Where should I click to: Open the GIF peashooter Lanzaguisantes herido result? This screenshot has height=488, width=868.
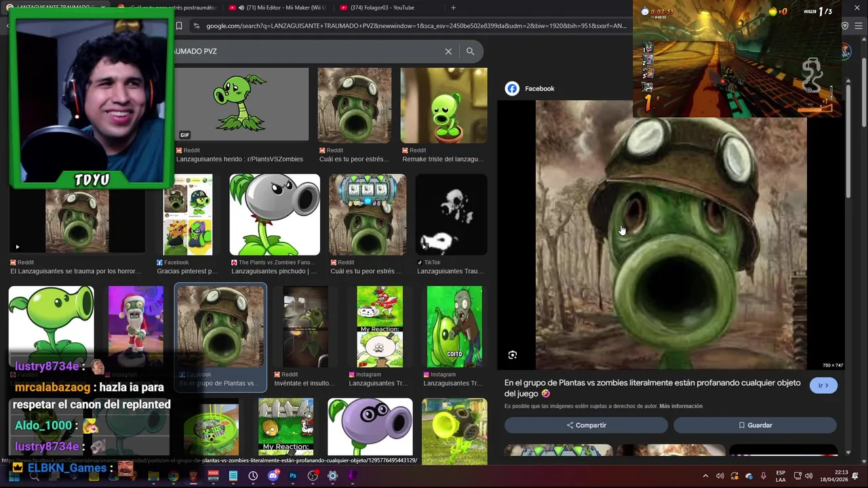(x=241, y=104)
